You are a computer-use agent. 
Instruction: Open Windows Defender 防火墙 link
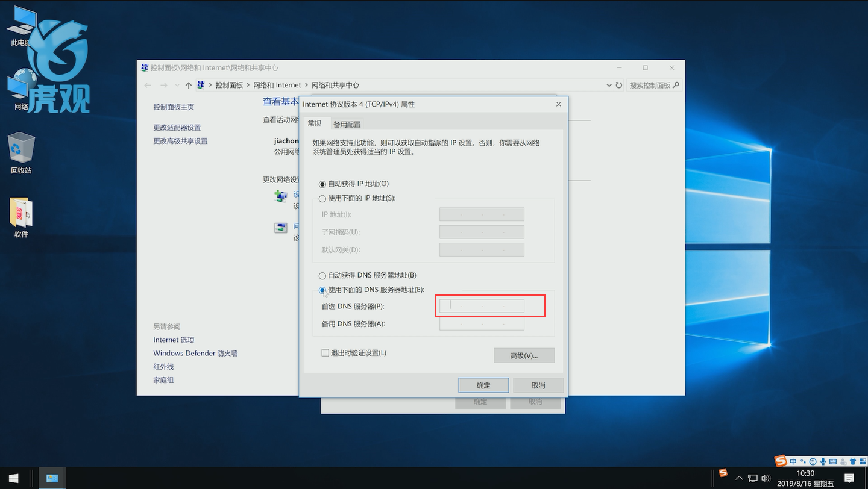point(195,354)
